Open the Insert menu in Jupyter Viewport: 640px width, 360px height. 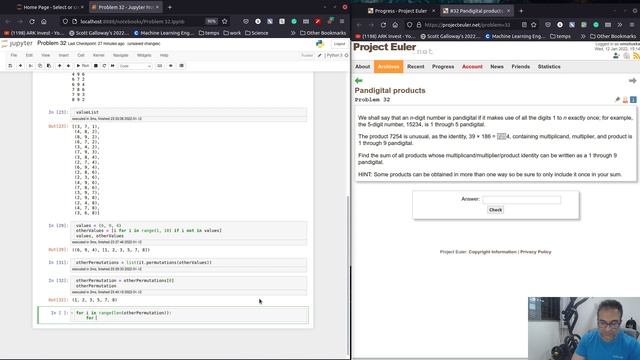coord(63,55)
